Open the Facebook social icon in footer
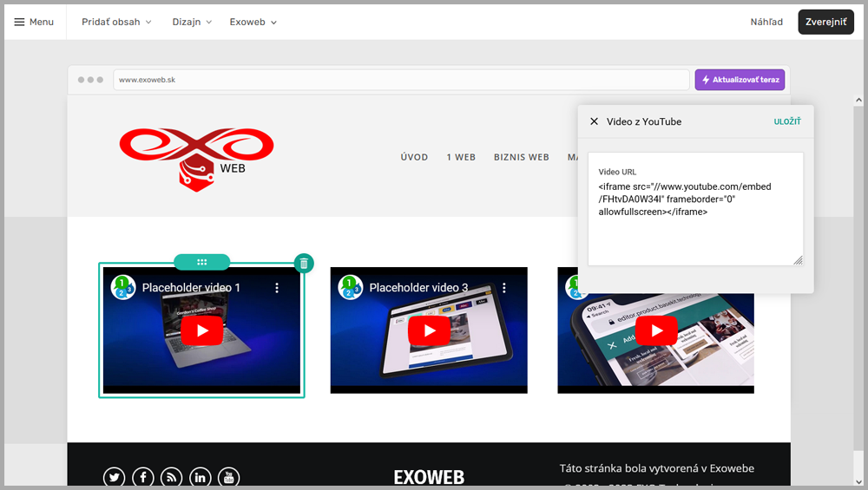This screenshot has width=868, height=490. [x=142, y=477]
